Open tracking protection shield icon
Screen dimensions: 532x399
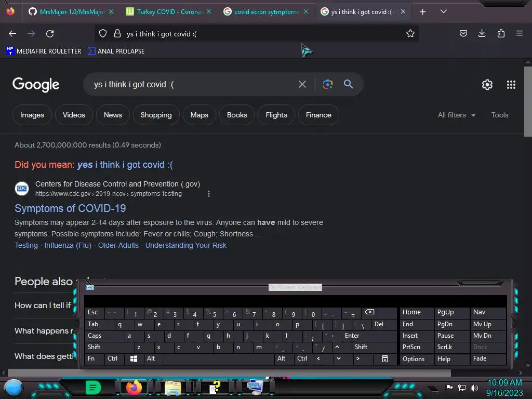[103, 34]
